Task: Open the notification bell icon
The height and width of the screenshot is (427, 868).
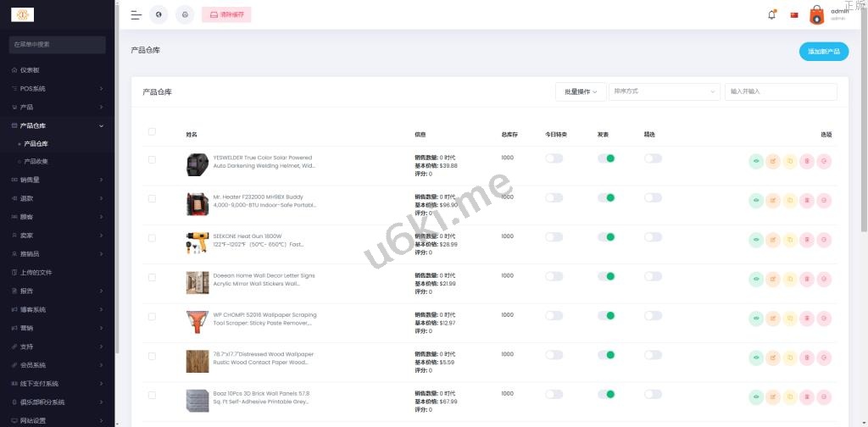Action: click(x=771, y=15)
